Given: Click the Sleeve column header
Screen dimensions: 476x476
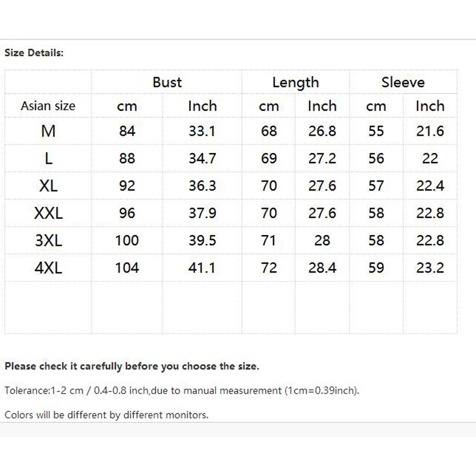Looking at the screenshot, I should 403,82.
